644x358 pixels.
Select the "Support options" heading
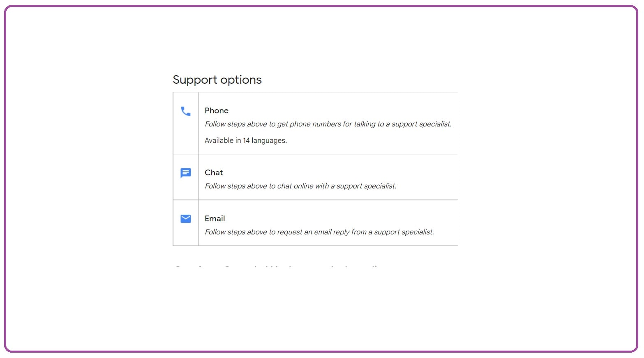click(x=217, y=80)
